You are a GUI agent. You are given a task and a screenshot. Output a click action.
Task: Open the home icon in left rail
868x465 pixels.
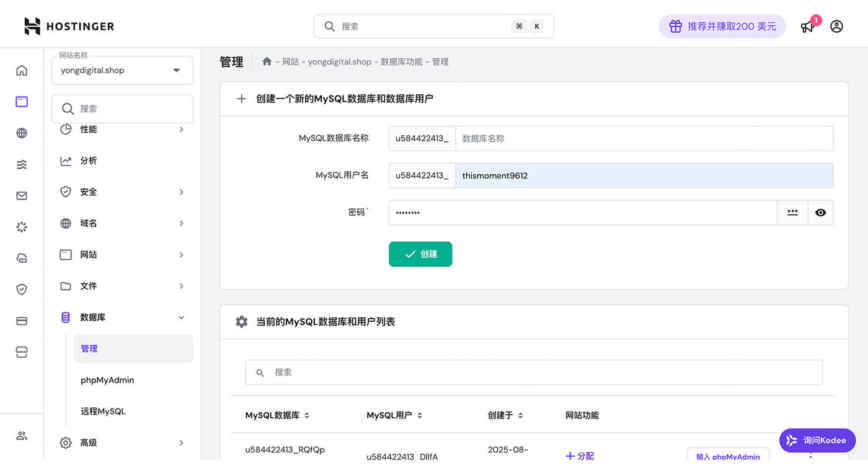pyautogui.click(x=22, y=70)
